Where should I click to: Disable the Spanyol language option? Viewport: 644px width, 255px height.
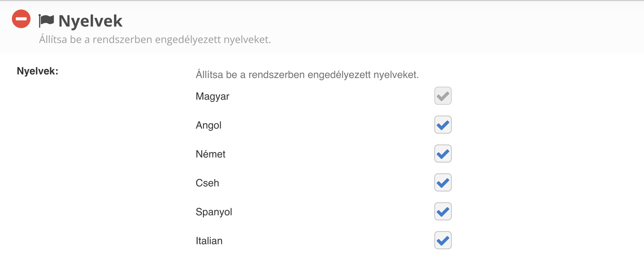coord(443,212)
